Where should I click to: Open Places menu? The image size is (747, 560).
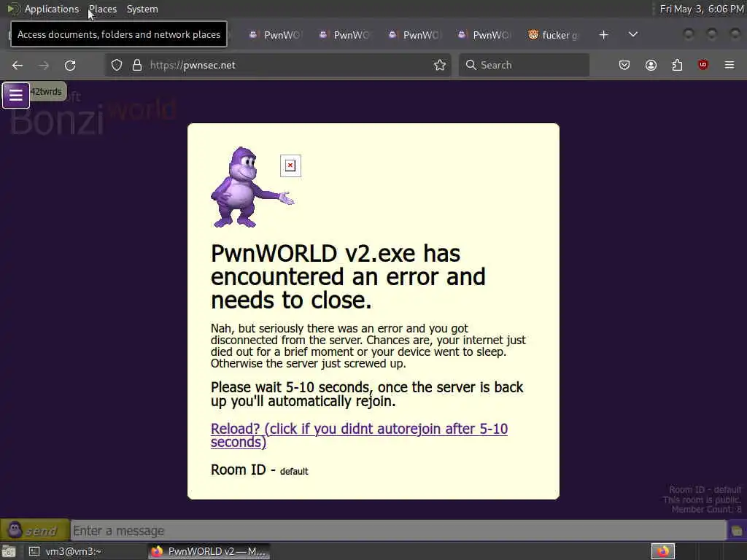pos(102,9)
